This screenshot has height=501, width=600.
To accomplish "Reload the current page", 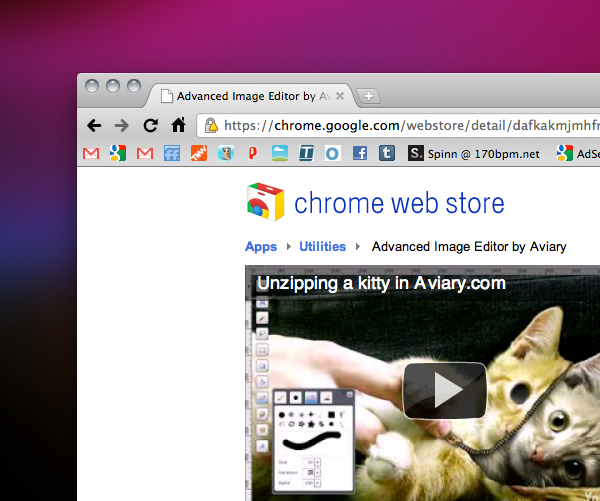I will click(x=150, y=125).
